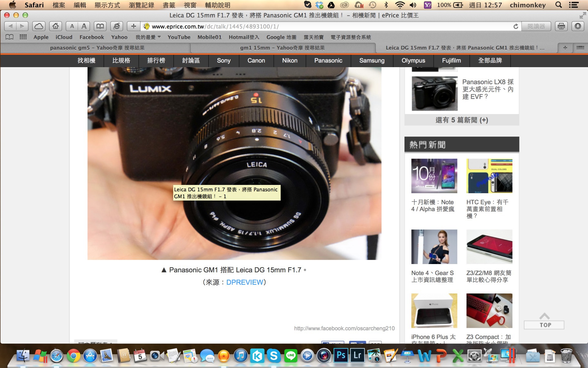
Task: Open Chrome in the Dock
Action: [x=73, y=356]
